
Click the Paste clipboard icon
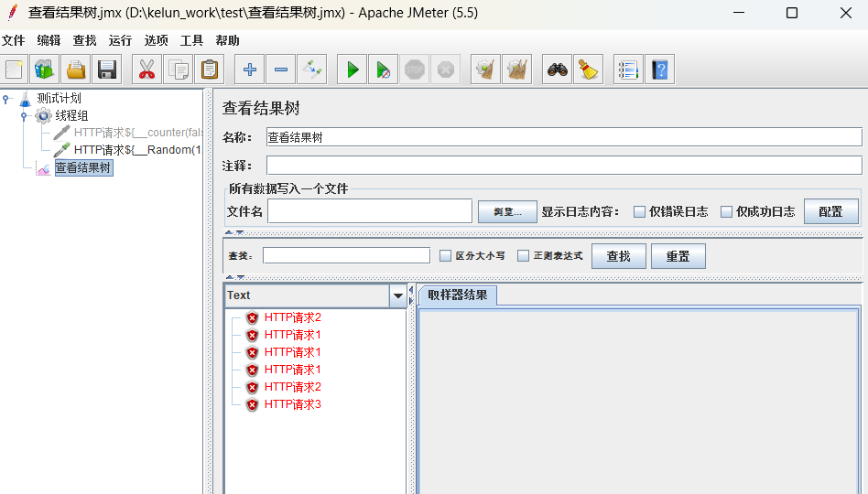[210, 70]
